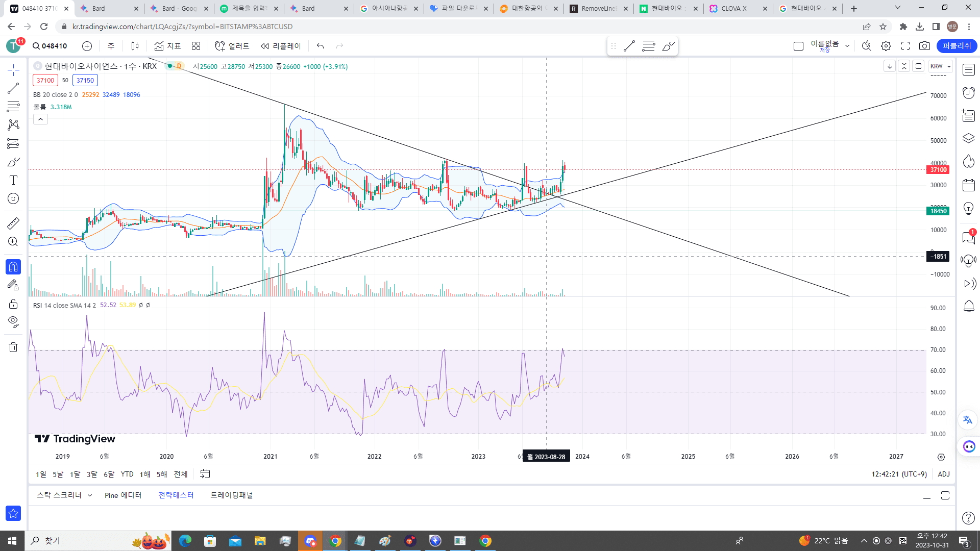
Task: Open notifications bell icon
Action: (x=969, y=307)
